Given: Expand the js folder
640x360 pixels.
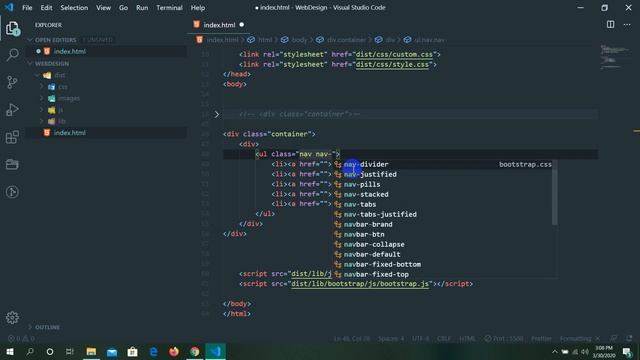Looking at the screenshot, I should point(42,110).
